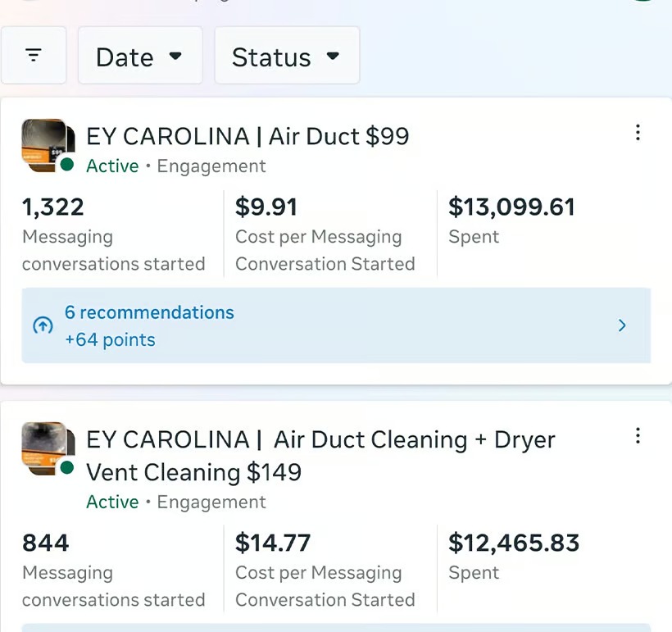The width and height of the screenshot is (672, 632).
Task: Select the 844 messaging conversations metric
Action: click(46, 543)
